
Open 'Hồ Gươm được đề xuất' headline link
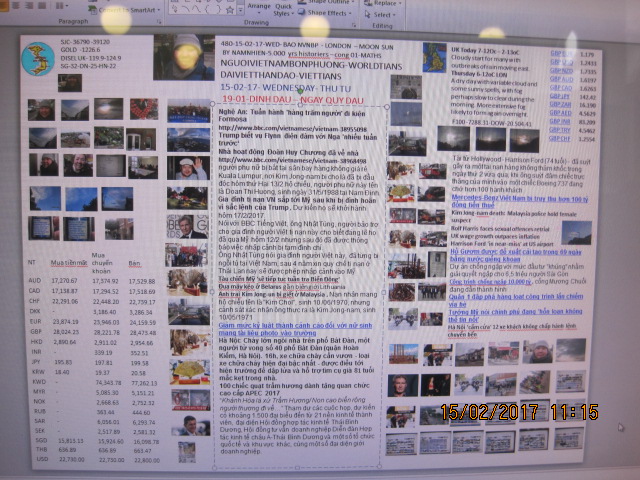[516, 256]
